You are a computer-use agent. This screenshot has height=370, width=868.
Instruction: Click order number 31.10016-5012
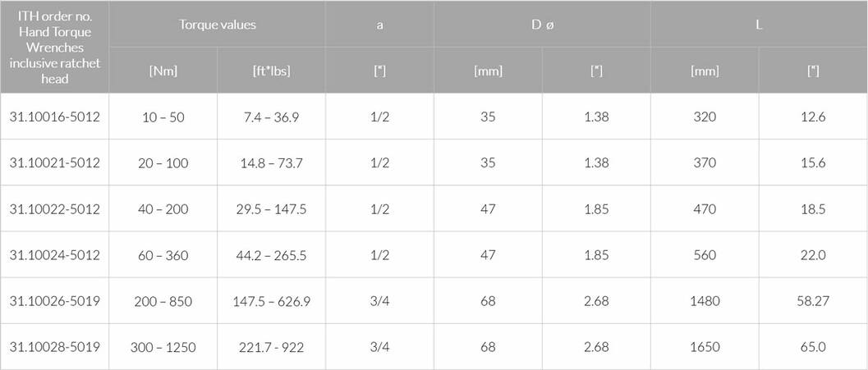point(54,116)
